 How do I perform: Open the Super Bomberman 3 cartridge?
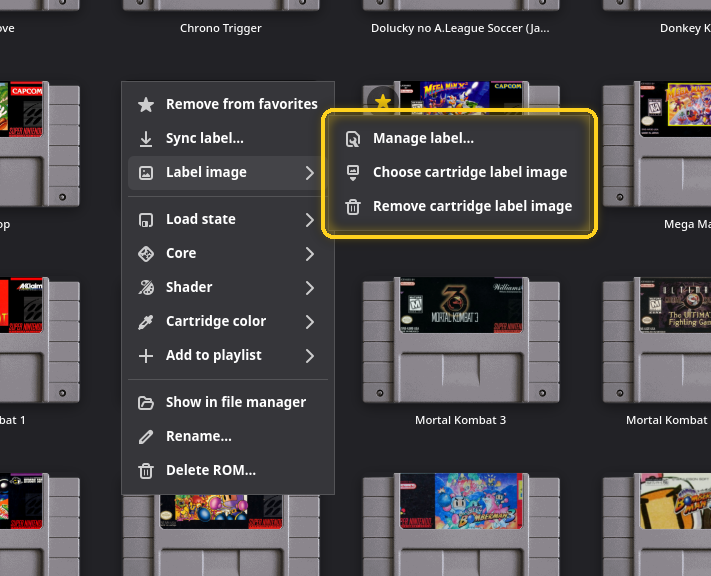tap(461, 524)
